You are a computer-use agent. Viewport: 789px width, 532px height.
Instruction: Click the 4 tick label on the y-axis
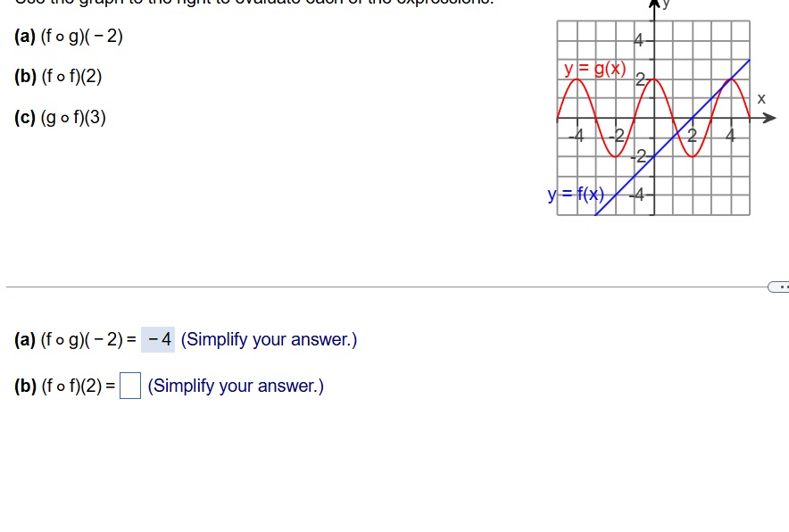638,40
